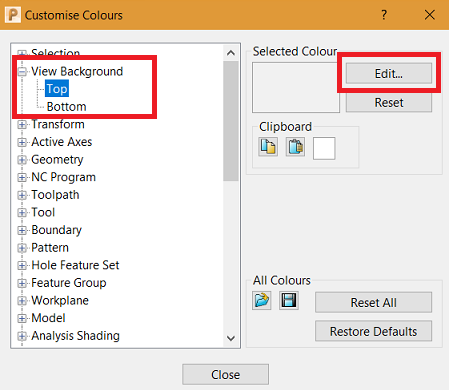Select the Hole Feature Set label

pyautogui.click(x=75, y=265)
